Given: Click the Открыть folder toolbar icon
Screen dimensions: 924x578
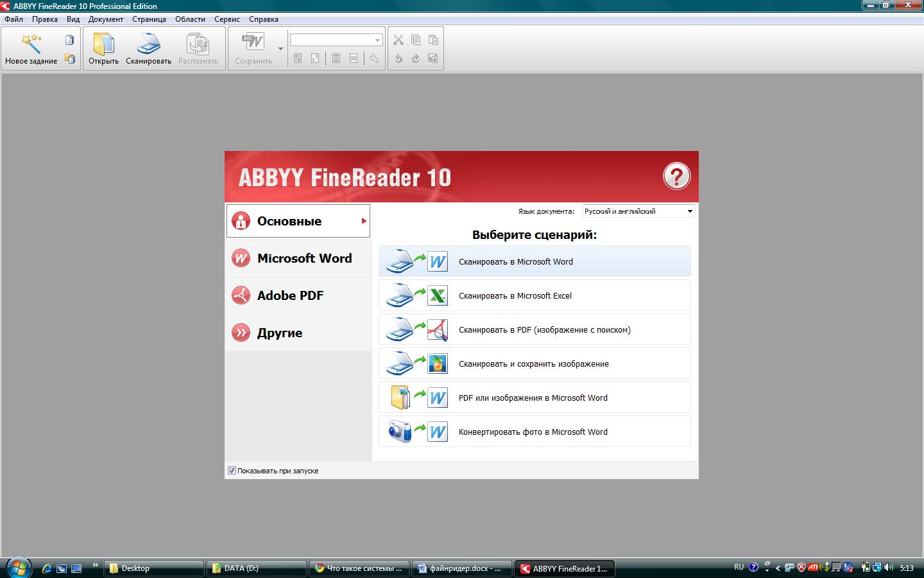Looking at the screenshot, I should point(103,43).
